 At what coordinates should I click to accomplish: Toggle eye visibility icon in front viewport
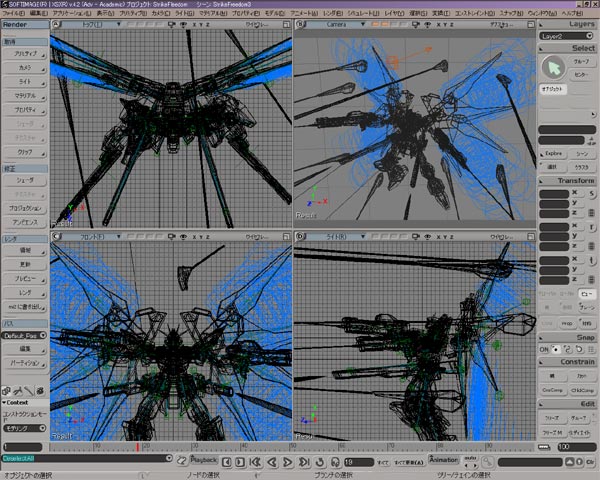[184, 237]
